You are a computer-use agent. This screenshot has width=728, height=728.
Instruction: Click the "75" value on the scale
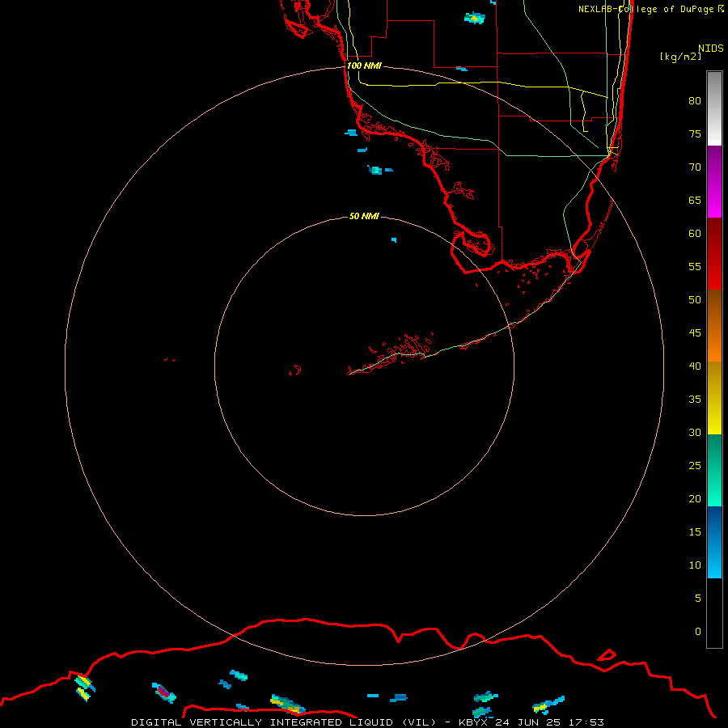[695, 133]
